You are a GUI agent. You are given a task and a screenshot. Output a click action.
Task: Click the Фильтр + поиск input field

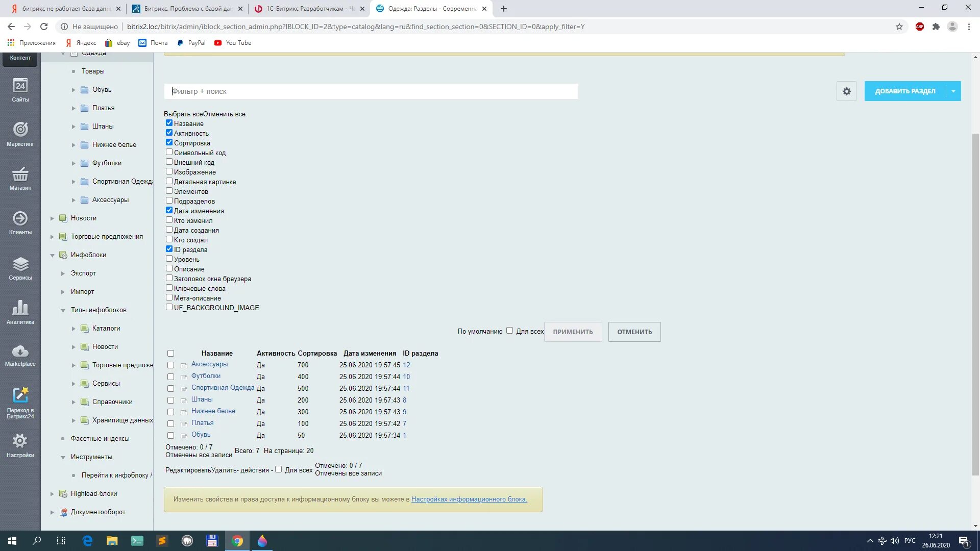[371, 91]
